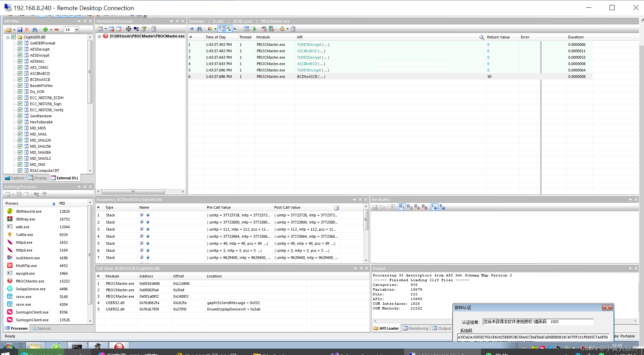644x355 pixels.
Task: Select the External DLL tab
Action: click(65, 178)
